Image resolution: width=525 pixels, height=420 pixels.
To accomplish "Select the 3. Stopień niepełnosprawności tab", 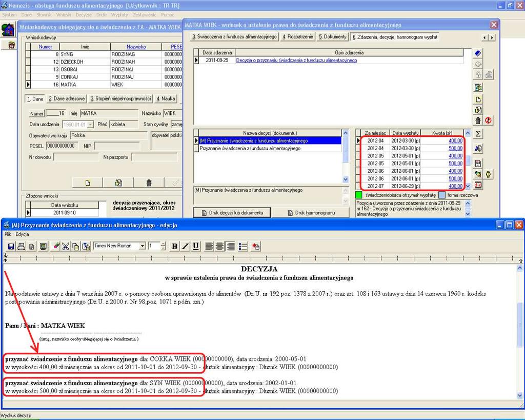I will click(x=120, y=99).
